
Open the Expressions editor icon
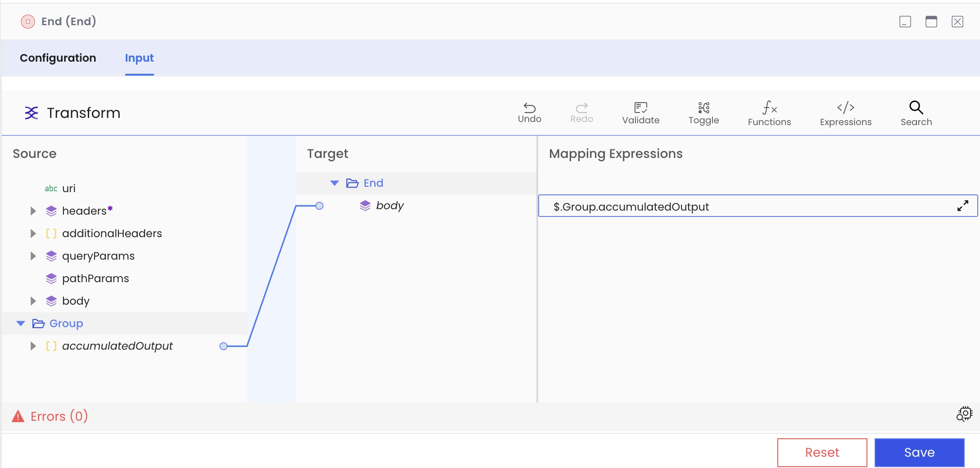845,108
